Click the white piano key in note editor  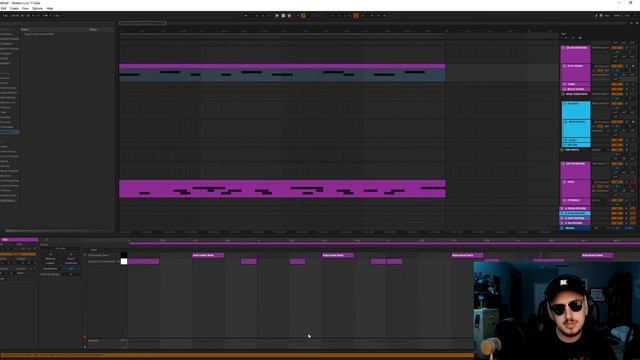click(x=124, y=261)
